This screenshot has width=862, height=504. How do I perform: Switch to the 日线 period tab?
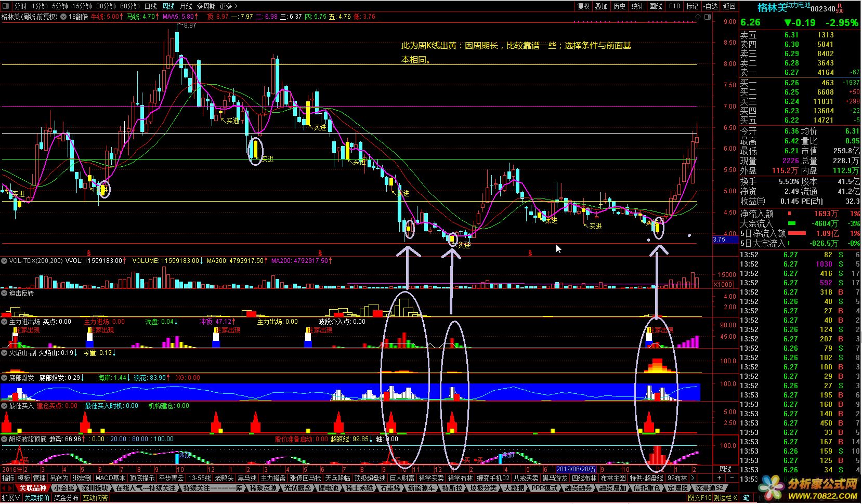[x=150, y=6]
